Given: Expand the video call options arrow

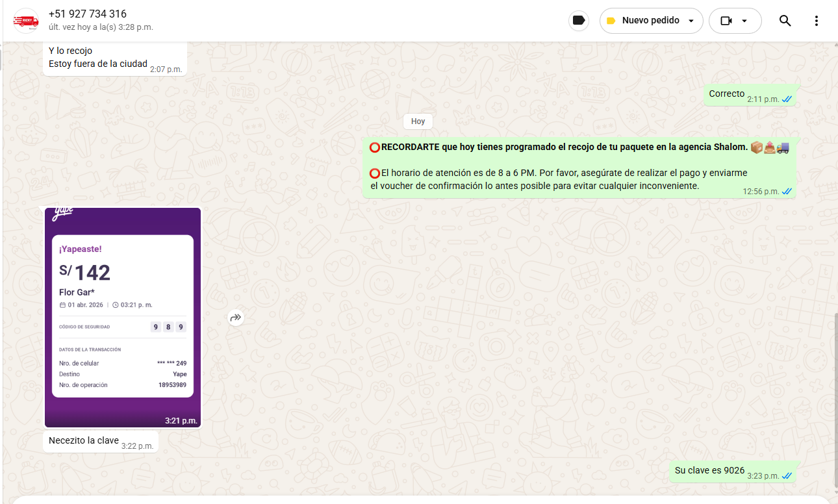Looking at the screenshot, I should point(744,21).
